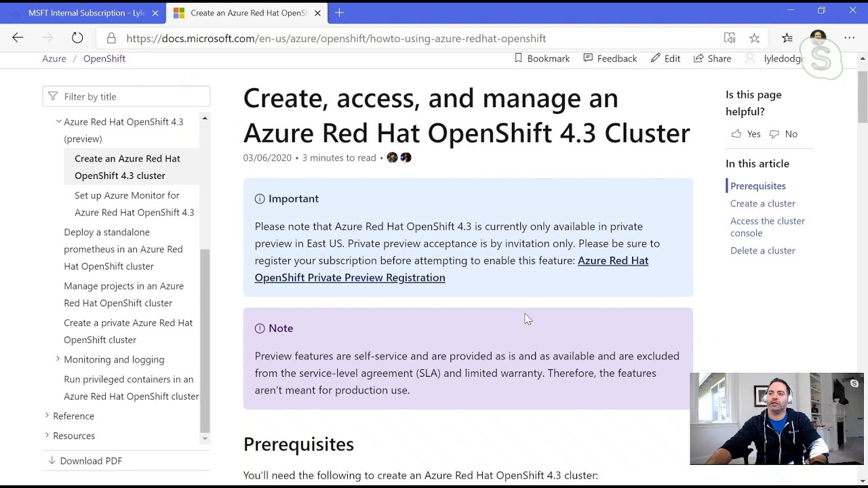Select the Create an Azure Red Hat OpenShift tab
Image resolution: width=868 pixels, height=488 pixels.
pos(248,13)
